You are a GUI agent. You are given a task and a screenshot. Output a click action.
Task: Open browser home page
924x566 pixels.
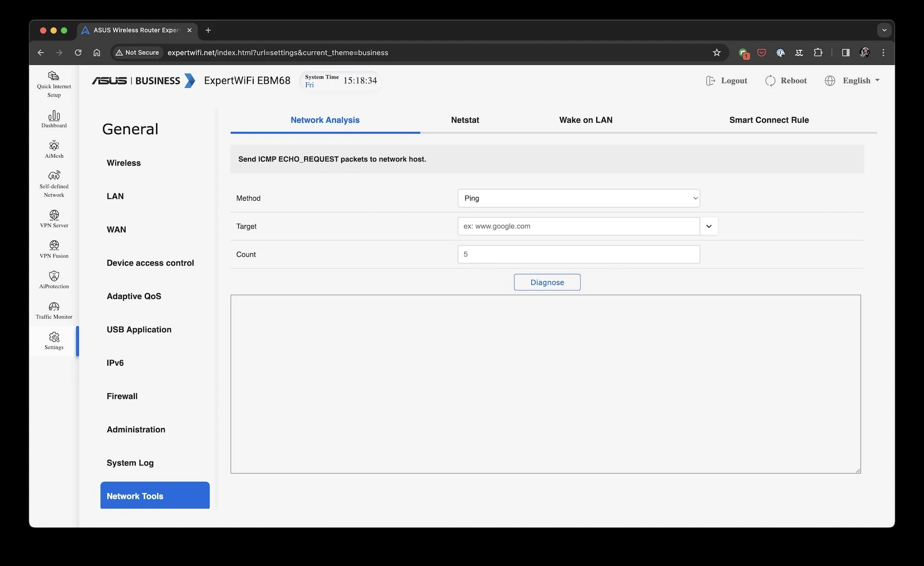(97, 52)
